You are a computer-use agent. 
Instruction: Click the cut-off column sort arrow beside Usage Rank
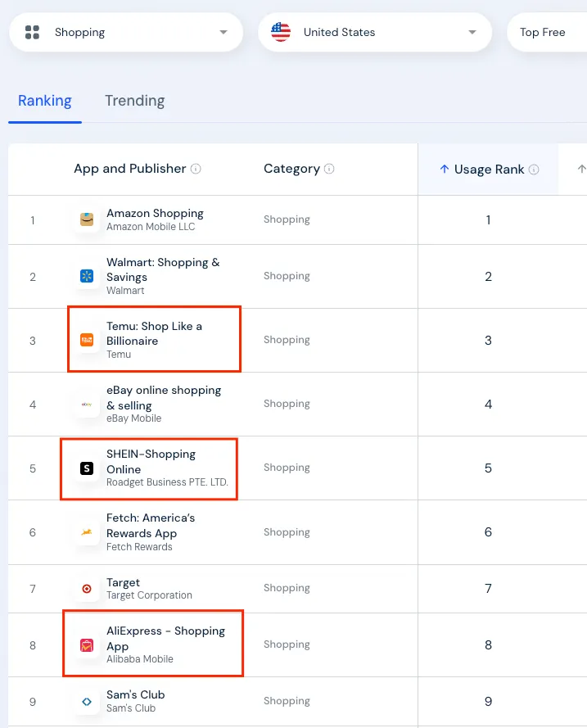tap(581, 169)
